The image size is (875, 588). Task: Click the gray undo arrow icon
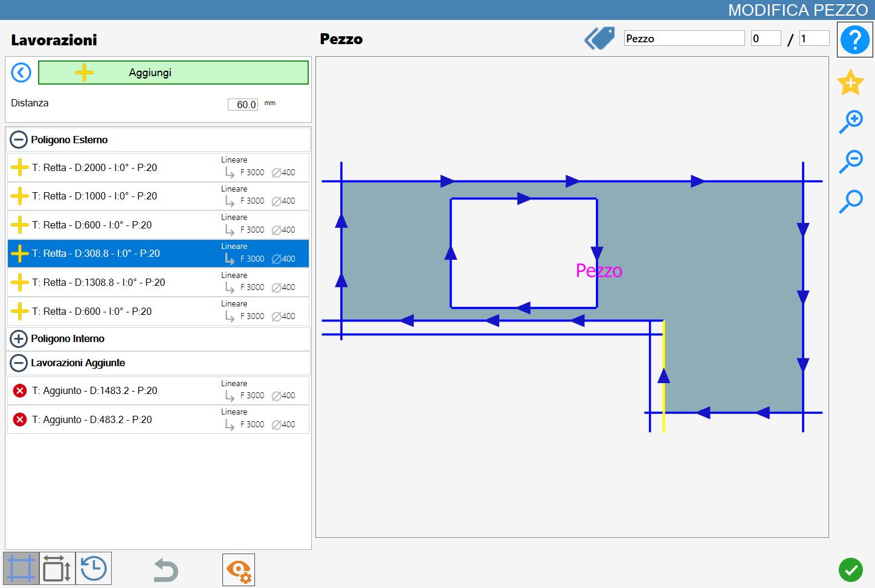click(x=166, y=570)
